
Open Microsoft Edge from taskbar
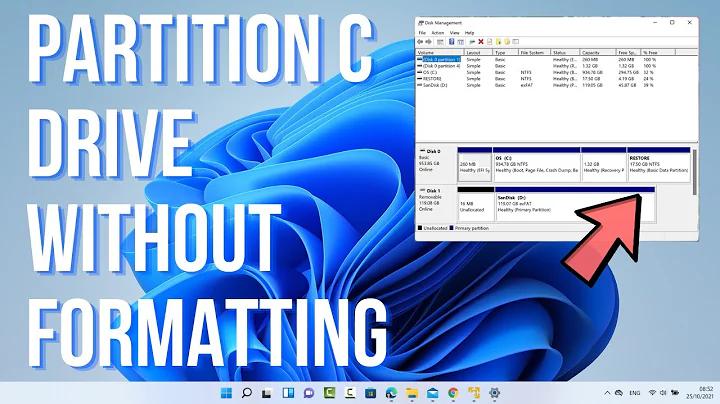pyautogui.click(x=391, y=393)
